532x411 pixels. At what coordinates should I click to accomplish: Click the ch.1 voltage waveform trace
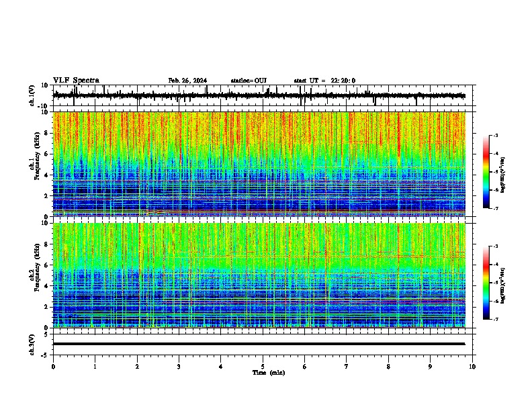tap(259, 96)
